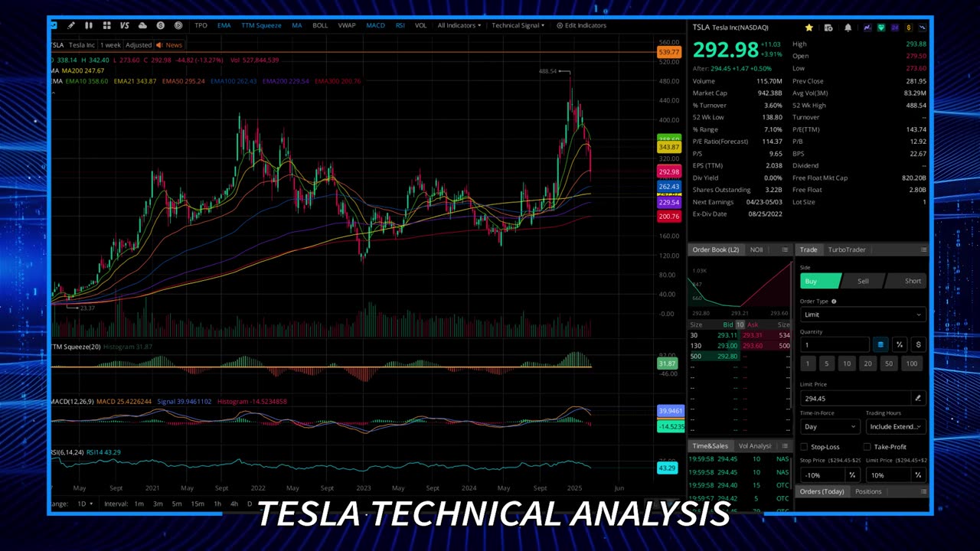The image size is (980, 551).
Task: Toggle the VWAP indicator
Action: tap(347, 25)
